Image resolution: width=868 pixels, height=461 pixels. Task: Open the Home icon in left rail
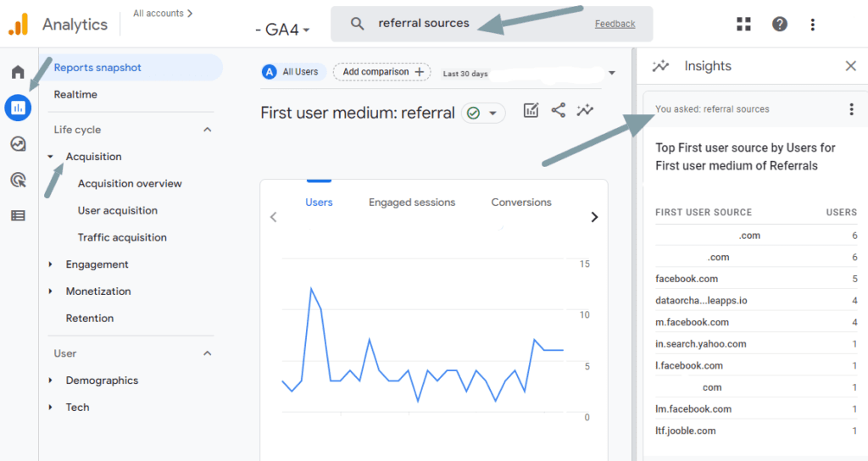coord(18,72)
